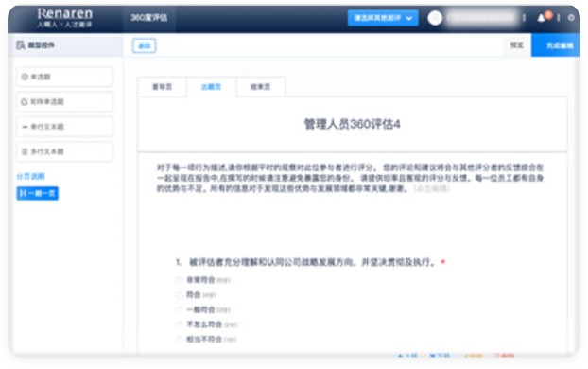588x369 pixels.
Task: Switch to the 指导页 tab
Action: point(162,87)
